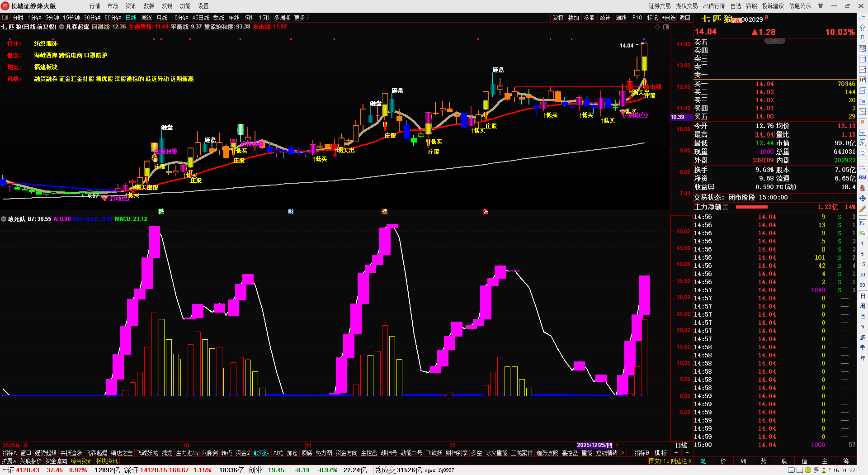Click the skin shirt icon in title bar
The height and width of the screenshot is (475, 868).
pos(821,6)
